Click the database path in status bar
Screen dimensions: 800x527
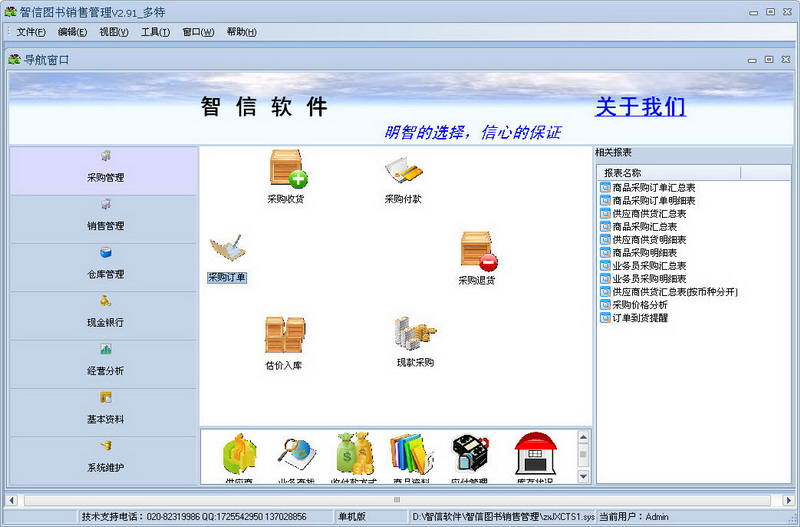[x=503, y=516]
